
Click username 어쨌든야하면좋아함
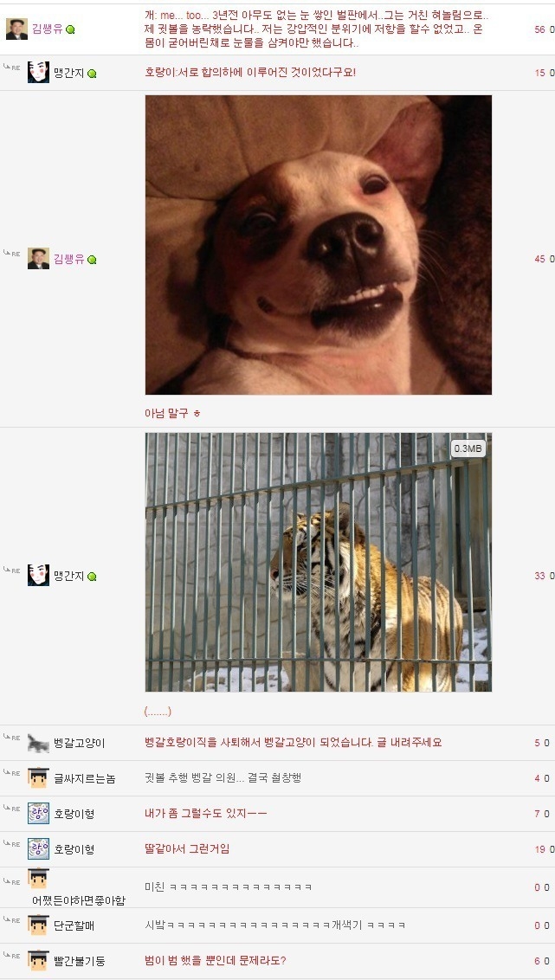coord(79,900)
